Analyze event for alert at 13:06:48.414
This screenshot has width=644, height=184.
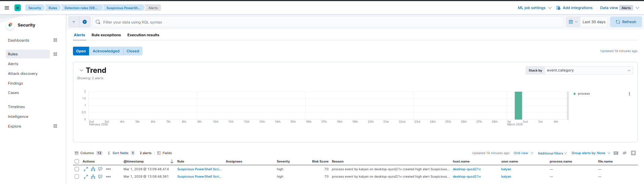(x=93, y=169)
